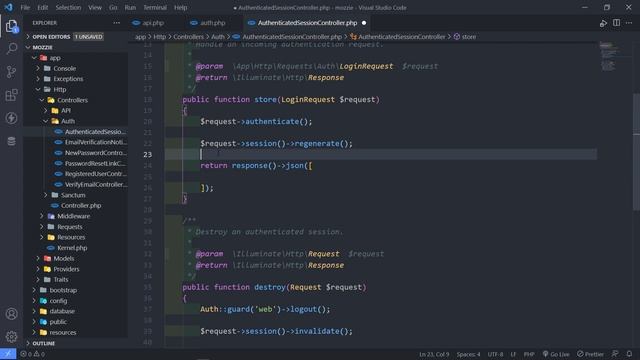
Task: Click Prettier in status bar
Action: [590, 354]
